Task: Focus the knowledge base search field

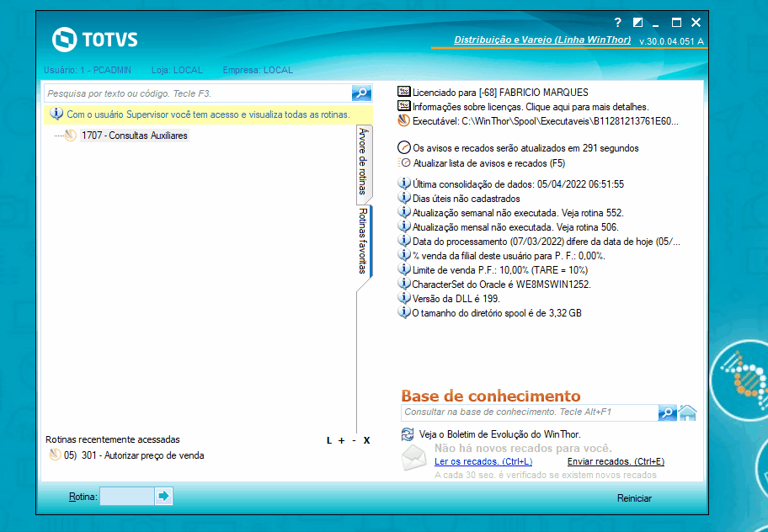Action: tap(530, 412)
